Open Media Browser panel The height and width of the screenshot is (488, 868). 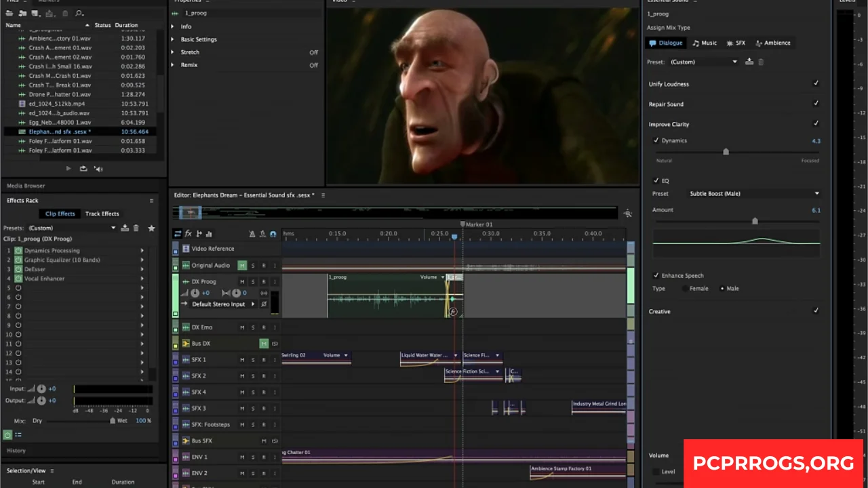tap(26, 186)
